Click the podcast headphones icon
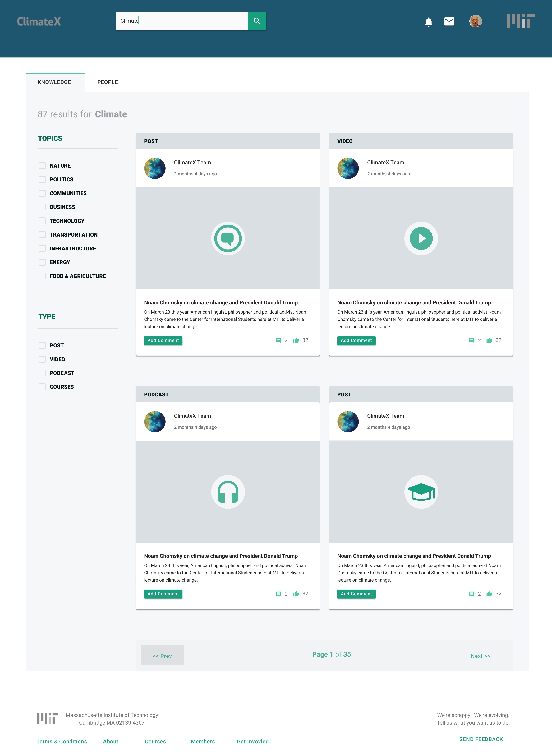 click(x=228, y=492)
